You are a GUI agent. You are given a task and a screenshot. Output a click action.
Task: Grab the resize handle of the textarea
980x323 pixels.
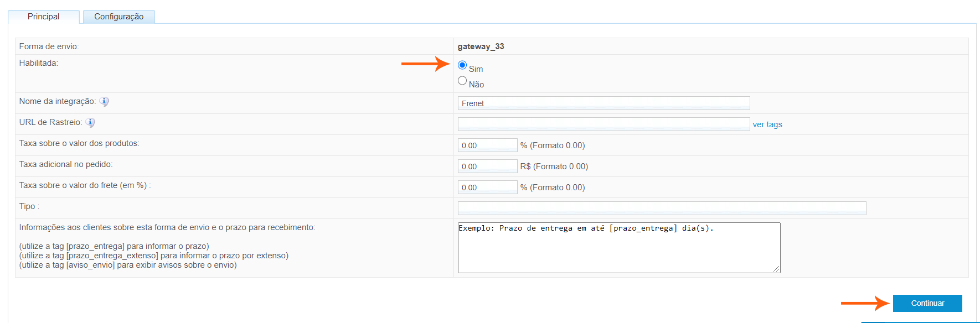point(777,269)
